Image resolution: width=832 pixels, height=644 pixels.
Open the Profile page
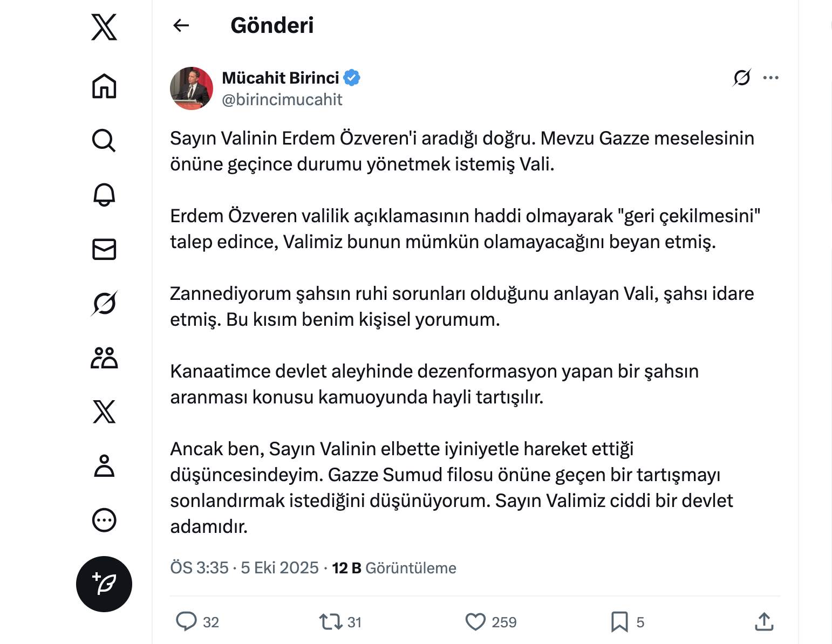(x=104, y=466)
